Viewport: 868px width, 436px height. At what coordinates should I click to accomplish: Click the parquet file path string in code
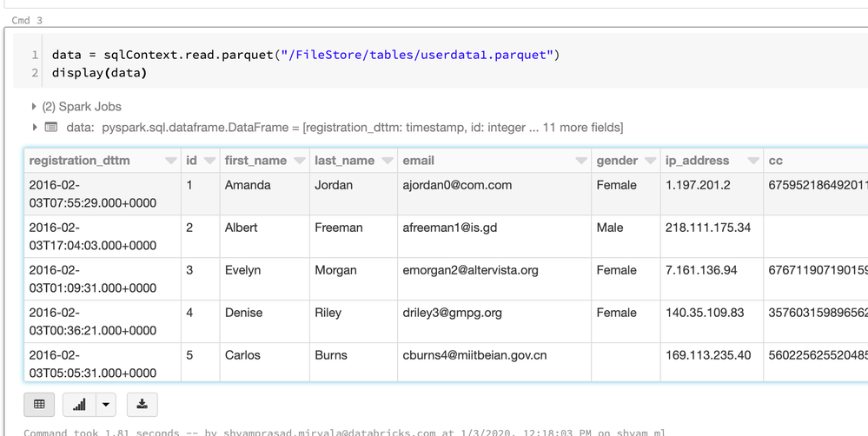click(416, 55)
